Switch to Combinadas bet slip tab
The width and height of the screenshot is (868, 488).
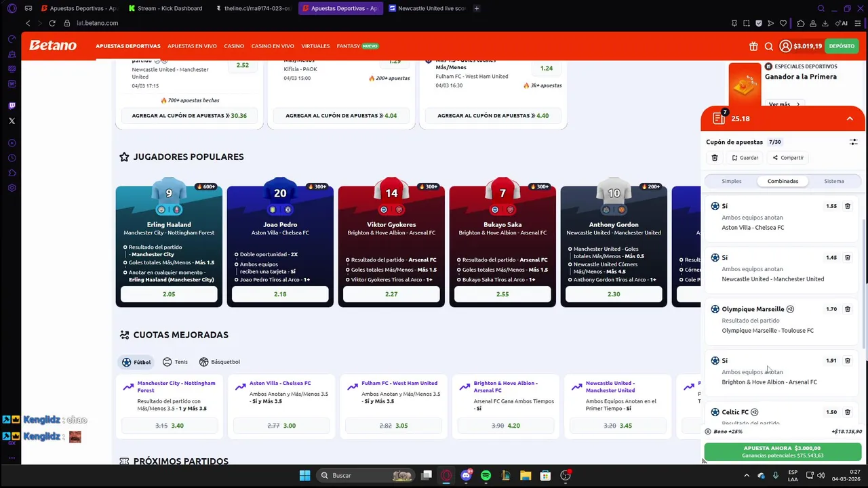coord(783,181)
